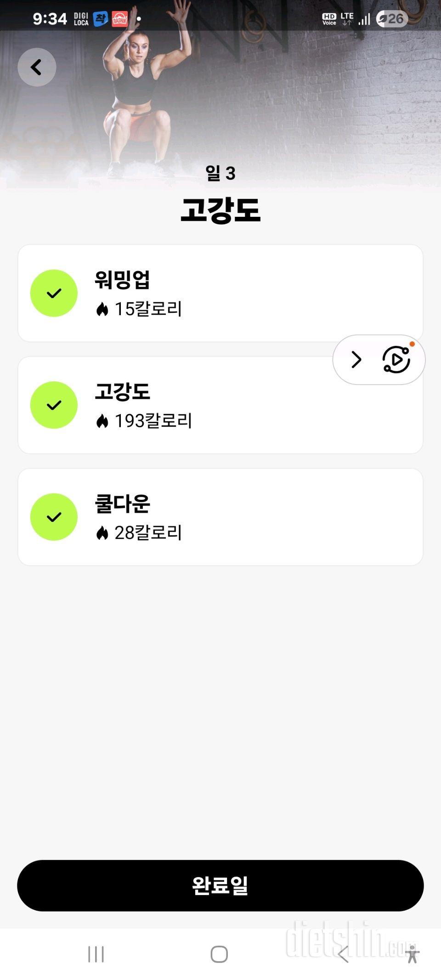Toggle the 쿨다운 completed checkmark
The width and height of the screenshot is (441, 980).
(x=54, y=517)
